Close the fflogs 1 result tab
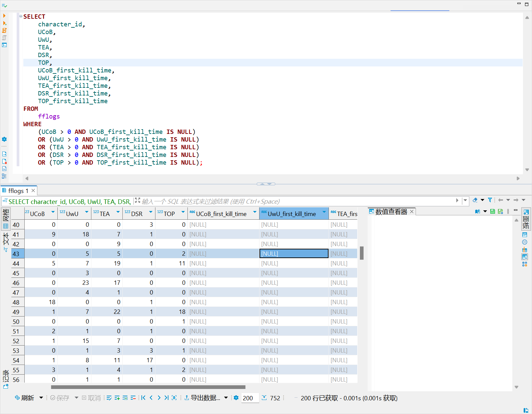This screenshot has height=414, width=532. (x=33, y=191)
